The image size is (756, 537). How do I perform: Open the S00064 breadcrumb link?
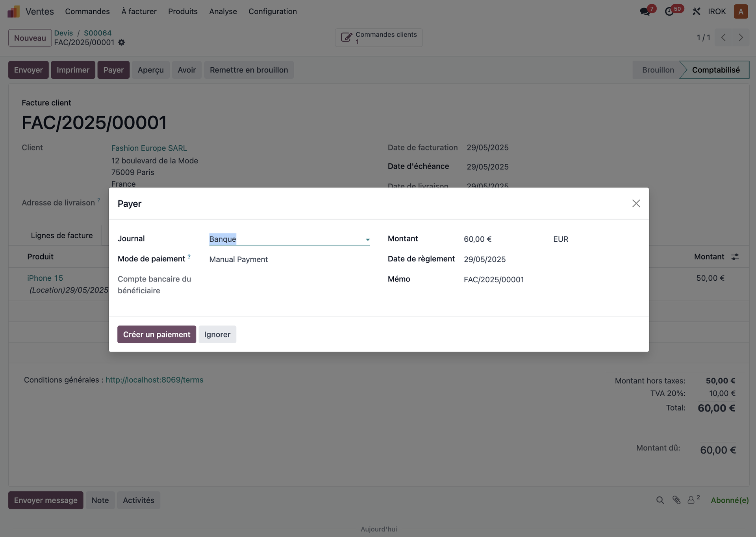[98, 33]
